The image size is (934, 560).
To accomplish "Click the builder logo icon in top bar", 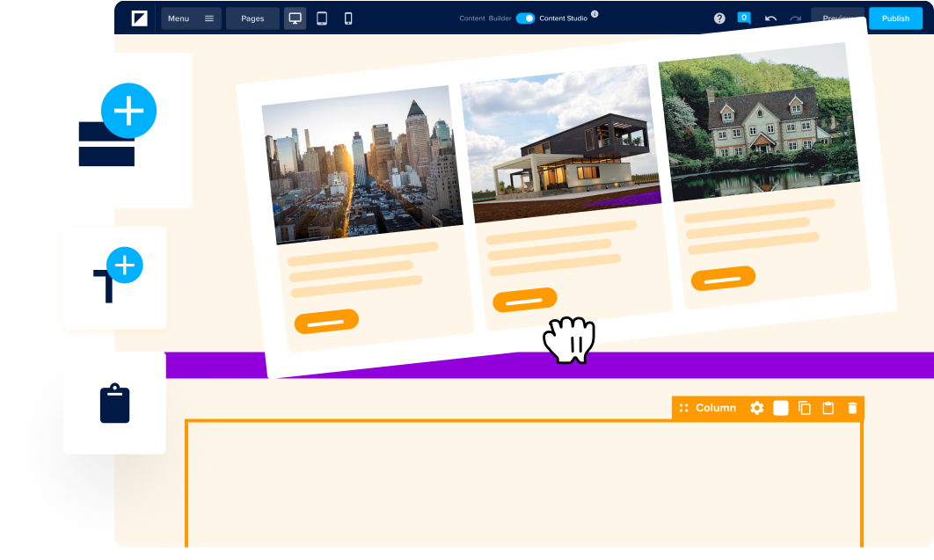I will (x=139, y=18).
